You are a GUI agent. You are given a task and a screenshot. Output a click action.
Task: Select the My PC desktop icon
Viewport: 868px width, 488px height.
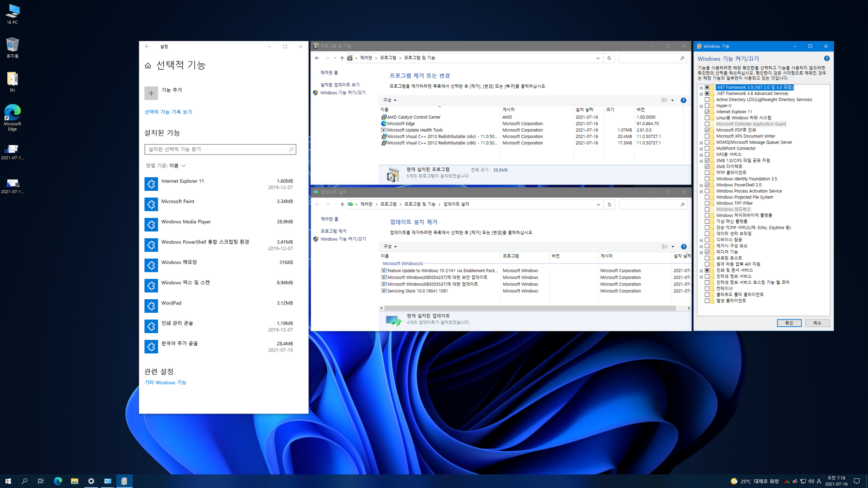click(x=12, y=14)
